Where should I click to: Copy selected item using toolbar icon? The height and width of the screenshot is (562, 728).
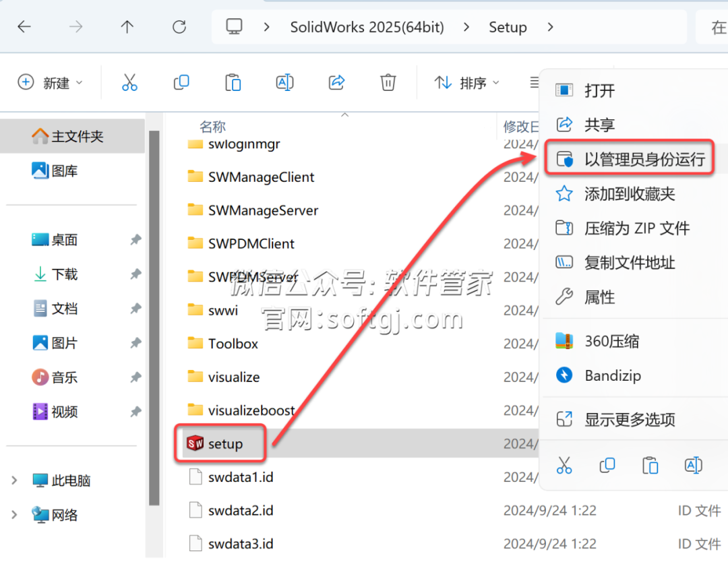(181, 83)
